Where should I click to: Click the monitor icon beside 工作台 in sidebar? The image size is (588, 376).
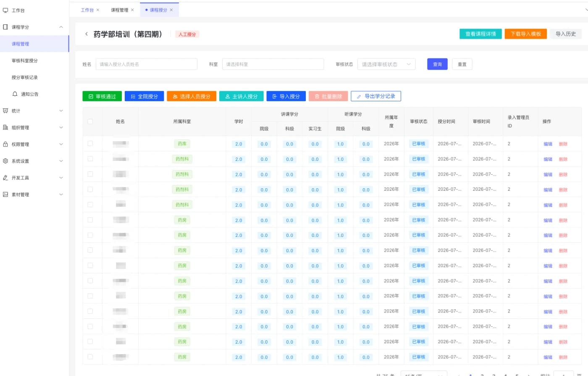pos(5,10)
